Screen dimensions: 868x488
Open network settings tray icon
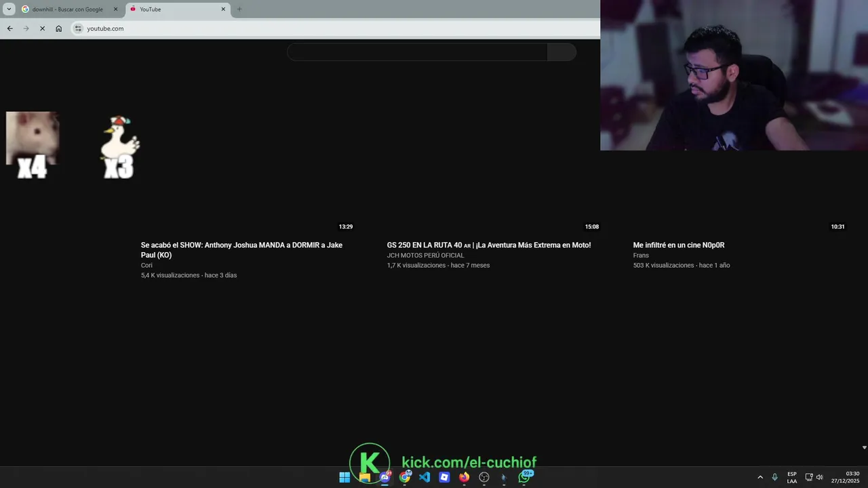click(x=809, y=477)
